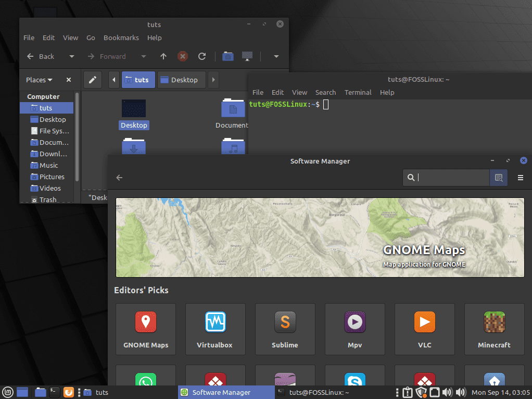Open the Linux Mint start menu
The image size is (532, 399).
(x=8, y=392)
